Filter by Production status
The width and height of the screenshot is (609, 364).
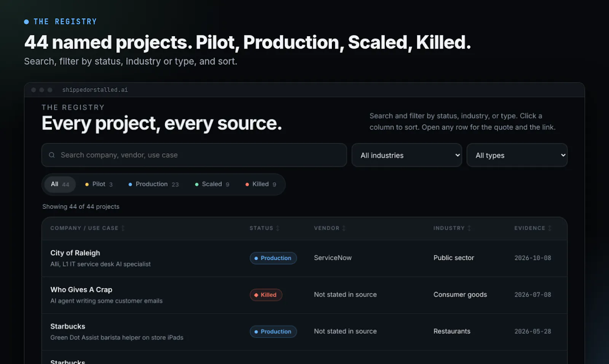(153, 184)
